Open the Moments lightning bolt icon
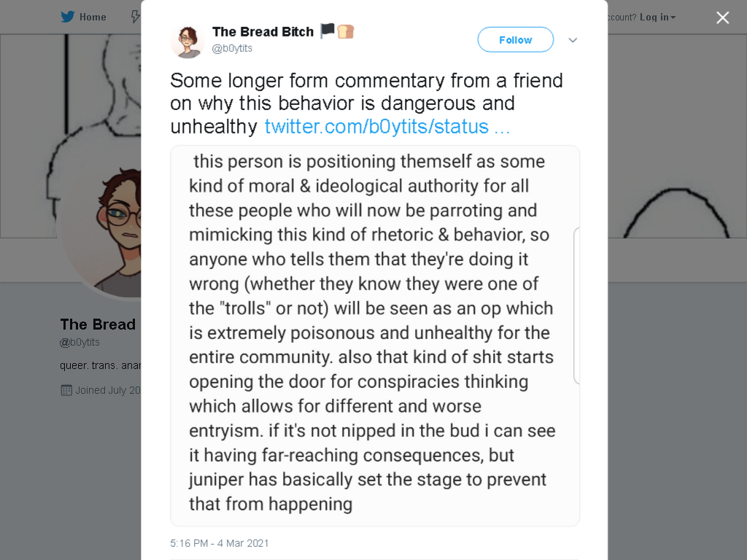 pyautogui.click(x=135, y=17)
